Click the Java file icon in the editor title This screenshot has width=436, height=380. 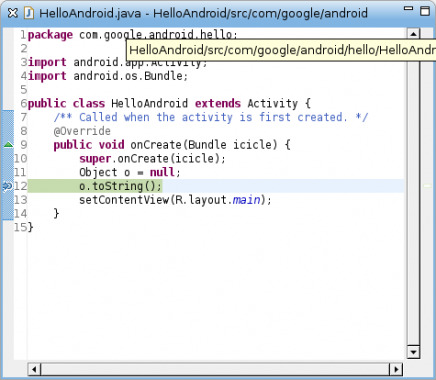pos(29,13)
